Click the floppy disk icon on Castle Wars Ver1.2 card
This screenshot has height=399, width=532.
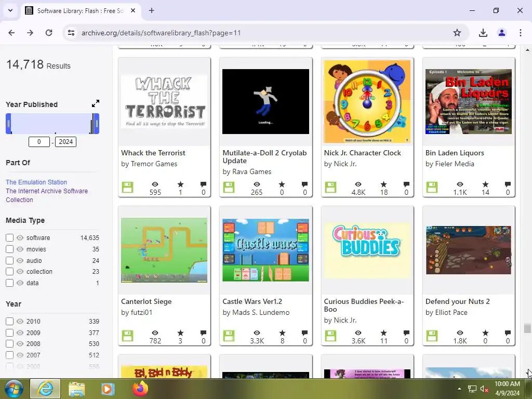click(x=229, y=336)
